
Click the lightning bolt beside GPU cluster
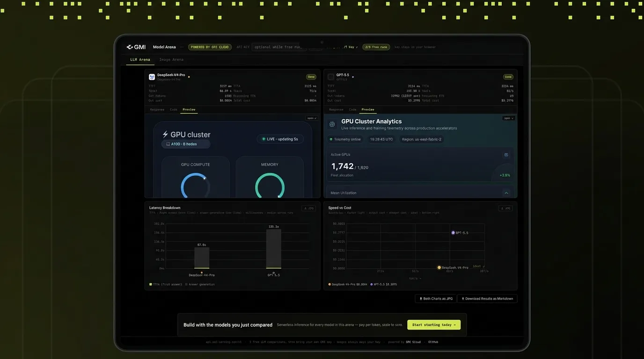[x=165, y=135]
